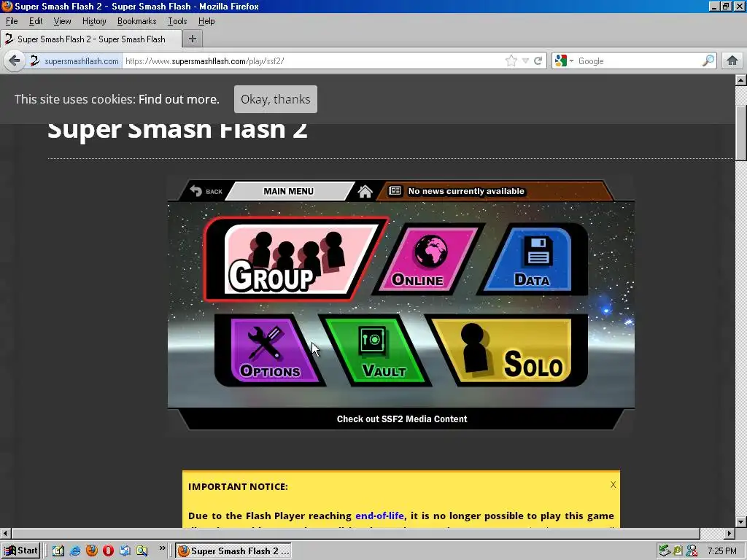Image resolution: width=747 pixels, height=560 pixels.
Task: Select the Group mode tile
Action: pyautogui.click(x=295, y=260)
